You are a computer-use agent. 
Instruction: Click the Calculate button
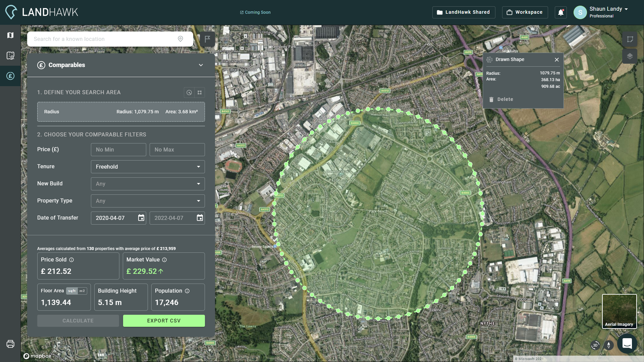click(x=78, y=321)
